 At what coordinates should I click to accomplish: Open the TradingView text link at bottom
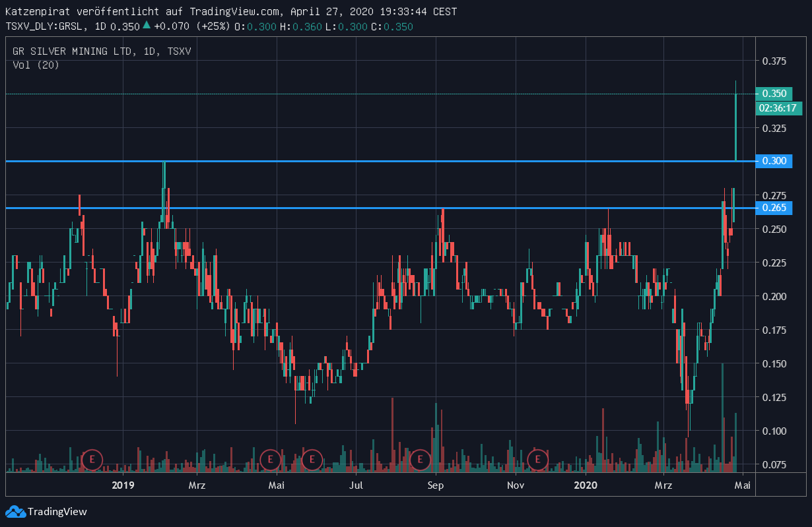point(57,511)
